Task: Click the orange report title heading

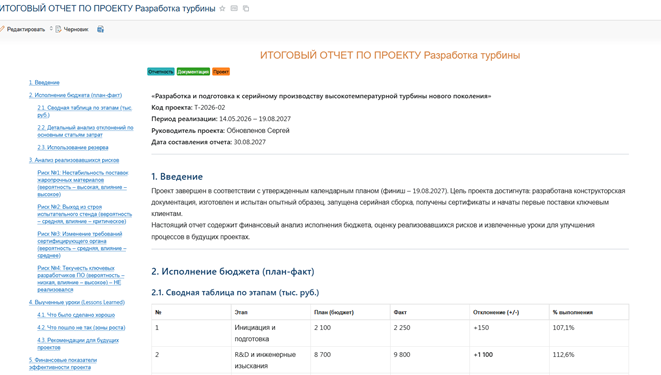Action: click(390, 55)
